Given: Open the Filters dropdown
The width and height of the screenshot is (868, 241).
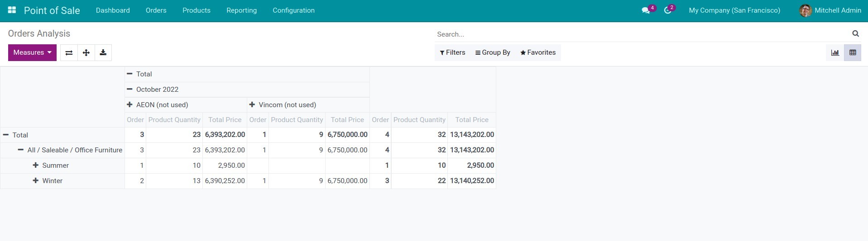Looking at the screenshot, I should pos(452,52).
